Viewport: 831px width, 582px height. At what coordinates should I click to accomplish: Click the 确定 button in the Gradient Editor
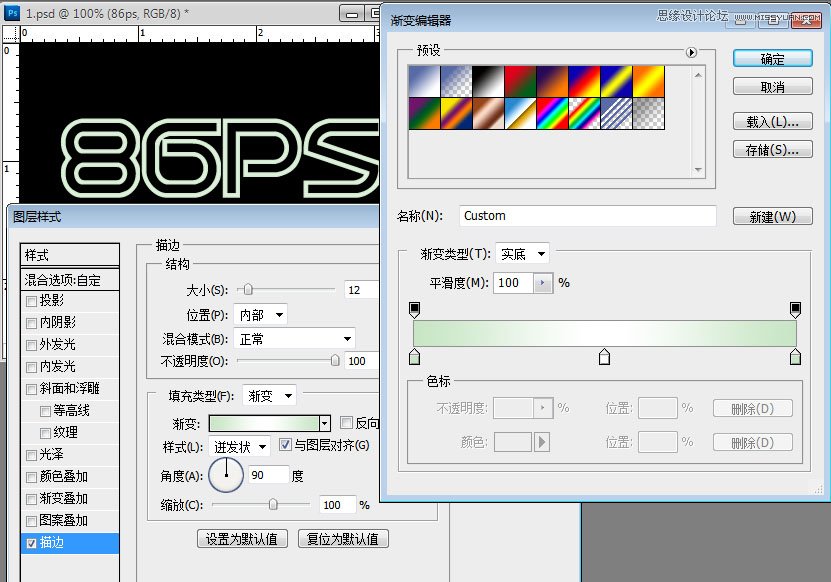tap(772, 58)
